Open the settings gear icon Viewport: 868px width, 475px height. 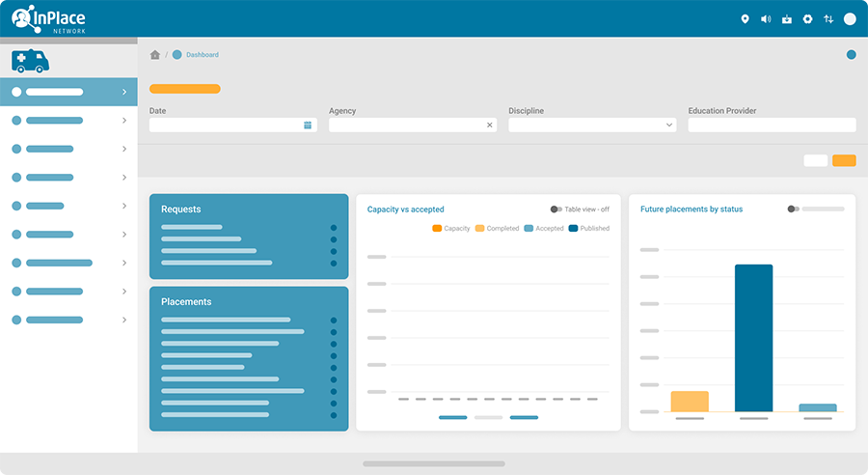coord(807,19)
